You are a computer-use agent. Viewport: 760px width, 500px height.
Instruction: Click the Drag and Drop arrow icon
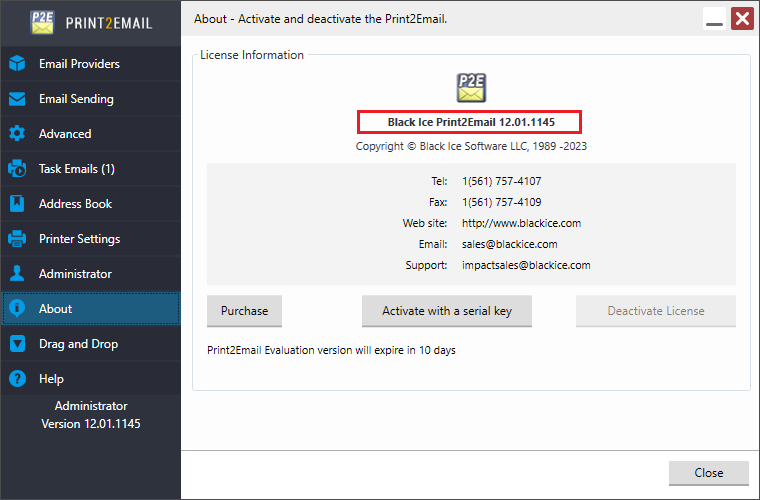(17, 344)
